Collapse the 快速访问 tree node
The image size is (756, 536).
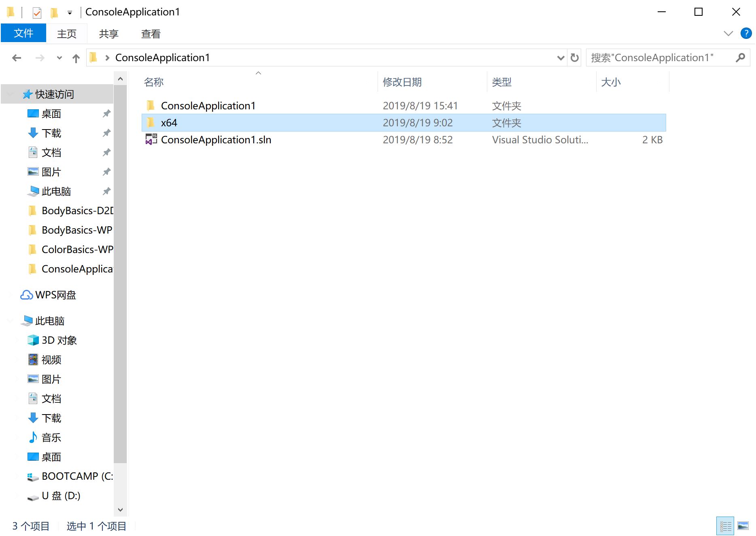click(11, 94)
